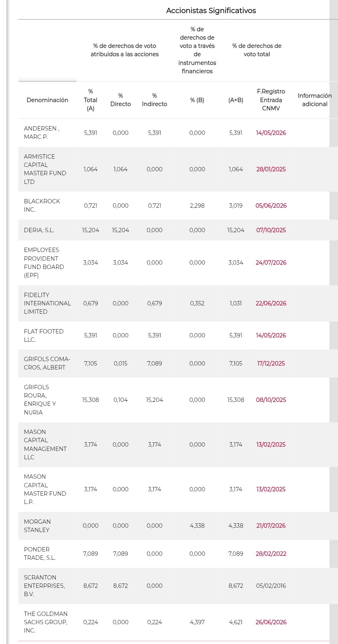Screen dimensions: 338x644
Task: Open BlackRock's 05/06/2026 registration date
Action: pyautogui.click(x=271, y=206)
